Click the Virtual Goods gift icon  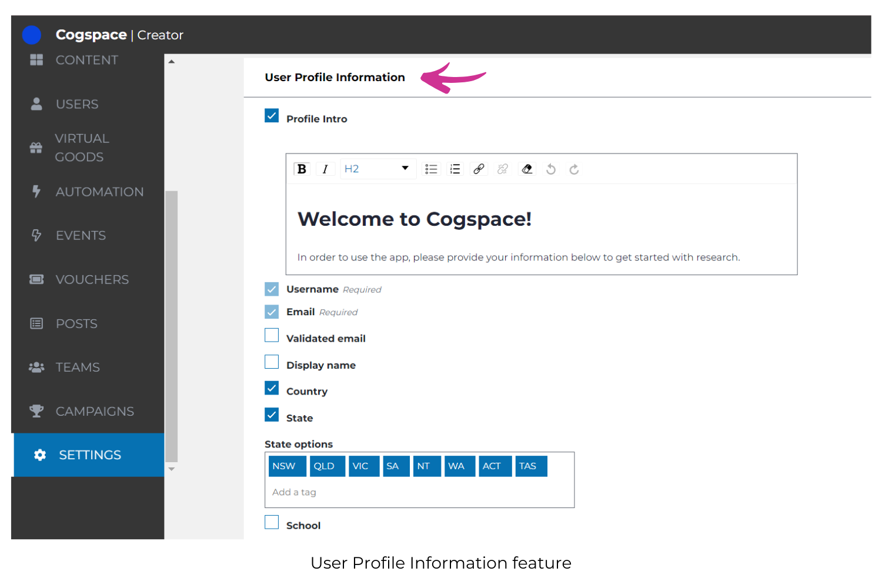(x=36, y=148)
